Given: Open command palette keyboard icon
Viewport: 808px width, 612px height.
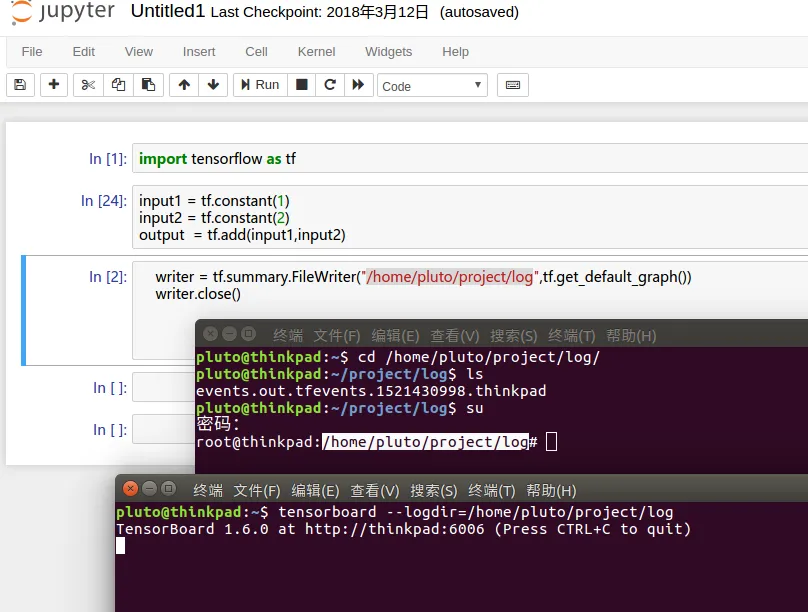Looking at the screenshot, I should tap(513, 85).
